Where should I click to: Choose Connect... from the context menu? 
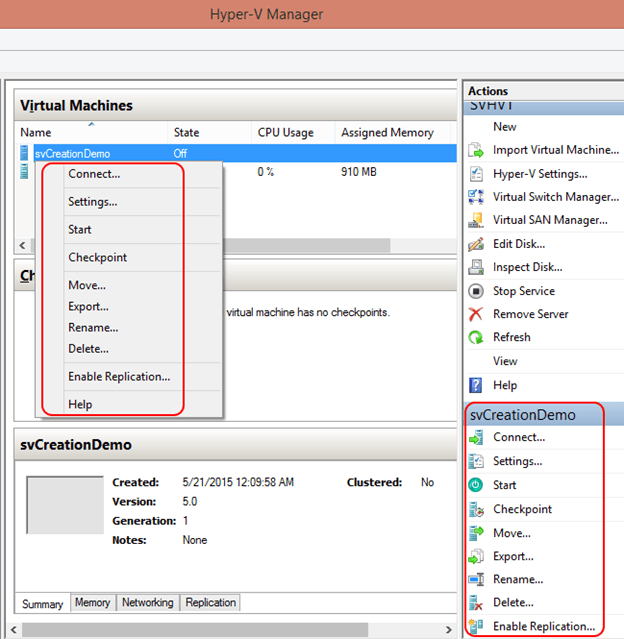pos(94,174)
